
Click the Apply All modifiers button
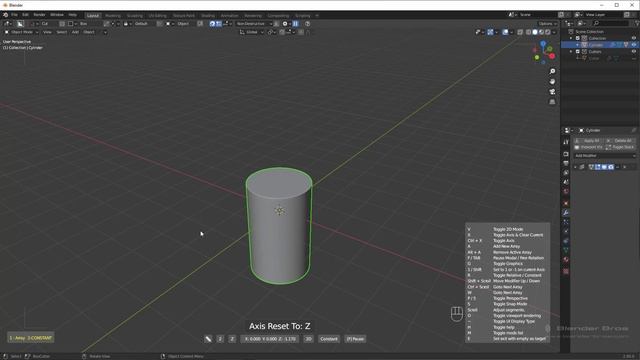(x=589, y=140)
